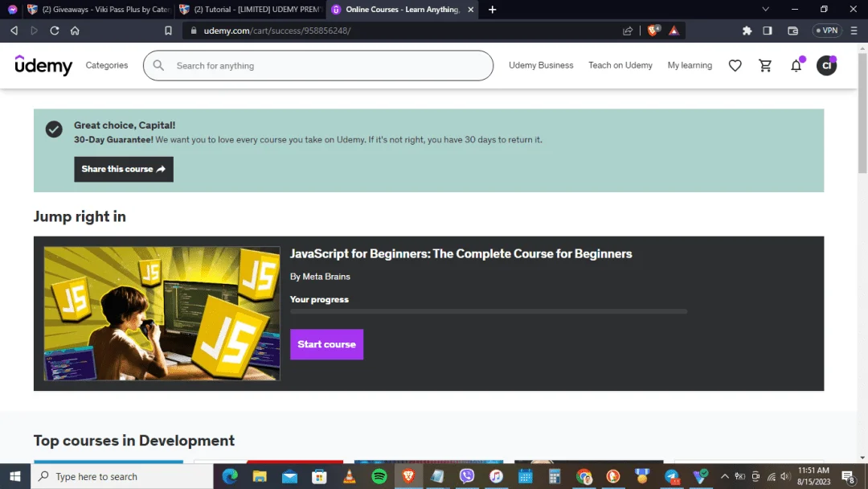Click the JavaScript course thumbnail
Screen dimensions: 868x489
[x=162, y=314]
